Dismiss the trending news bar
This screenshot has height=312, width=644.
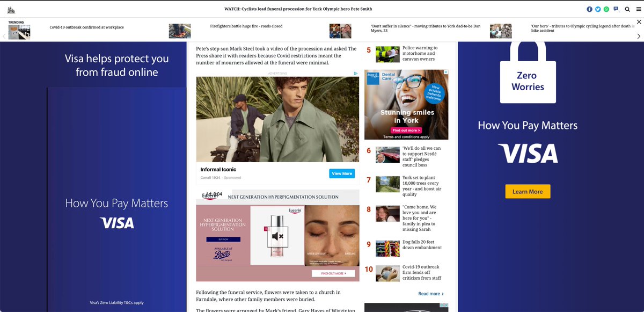(639, 22)
